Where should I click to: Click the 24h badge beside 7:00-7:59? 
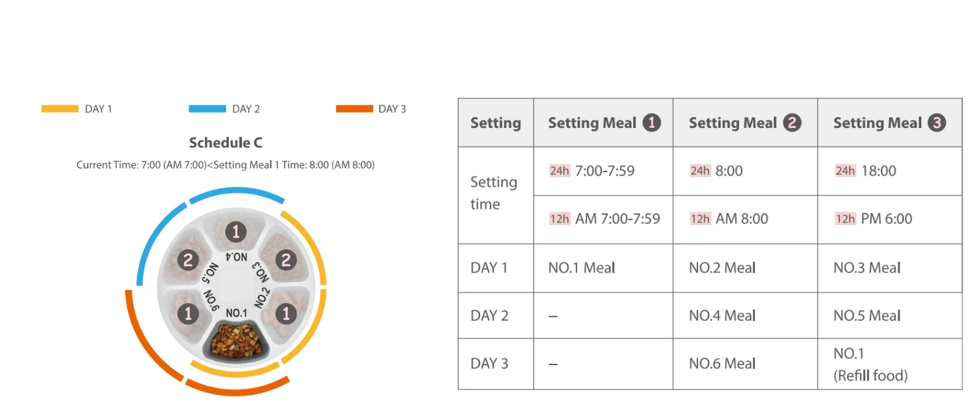[559, 171]
